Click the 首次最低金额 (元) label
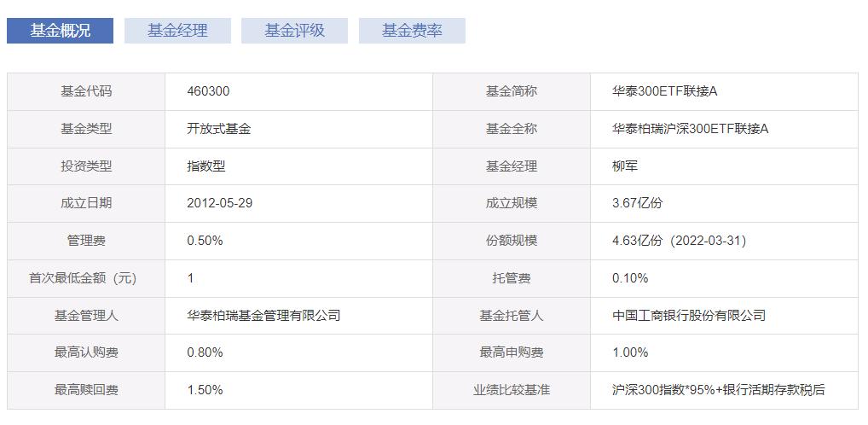 pos(83,278)
